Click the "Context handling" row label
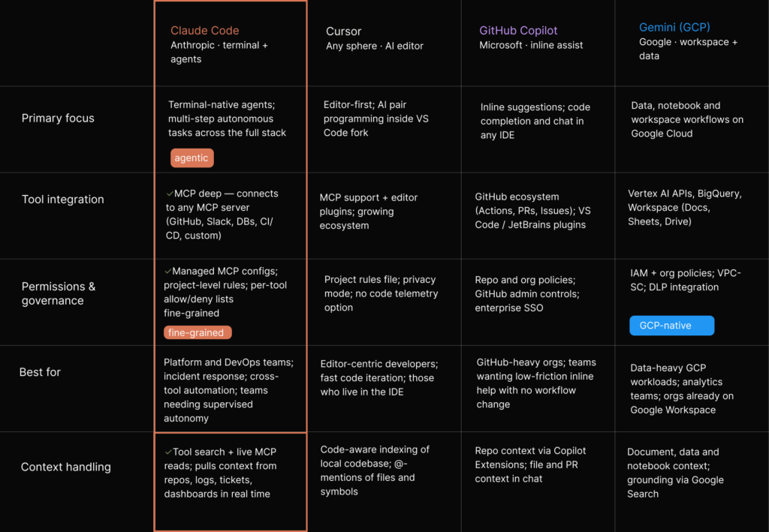 pyautogui.click(x=66, y=467)
